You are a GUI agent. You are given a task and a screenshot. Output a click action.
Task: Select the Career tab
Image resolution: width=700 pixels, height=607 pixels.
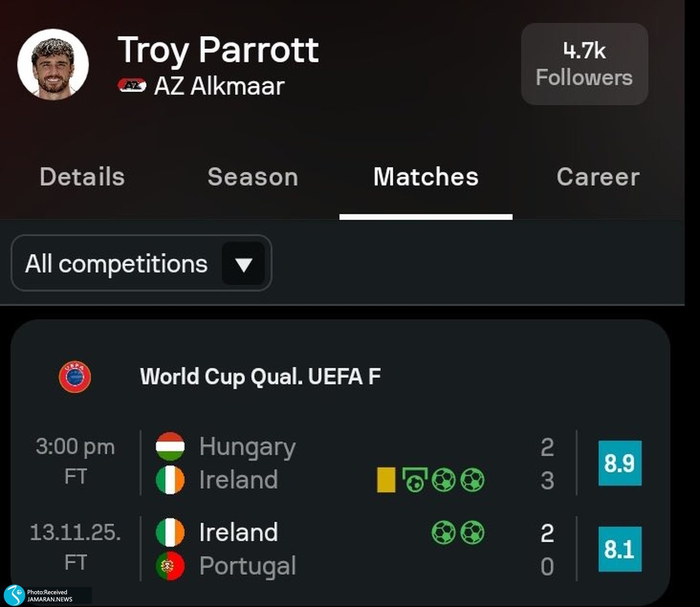tap(598, 177)
